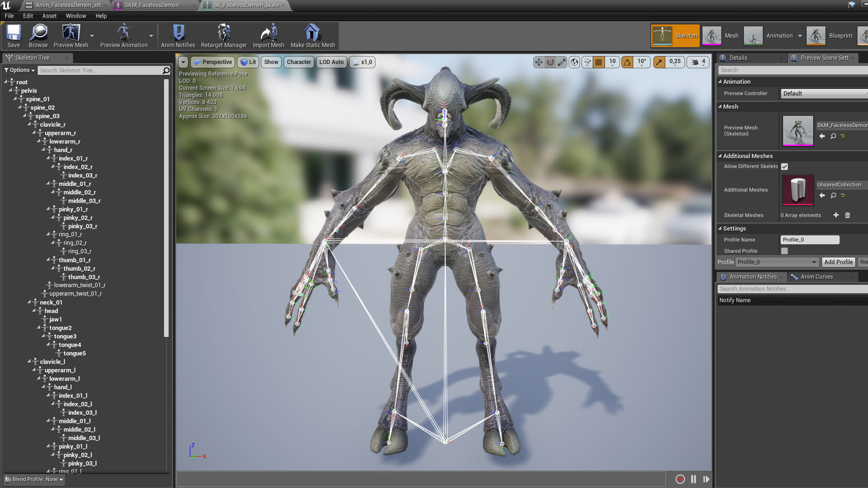Open the LOD Auto menu button

point(332,62)
